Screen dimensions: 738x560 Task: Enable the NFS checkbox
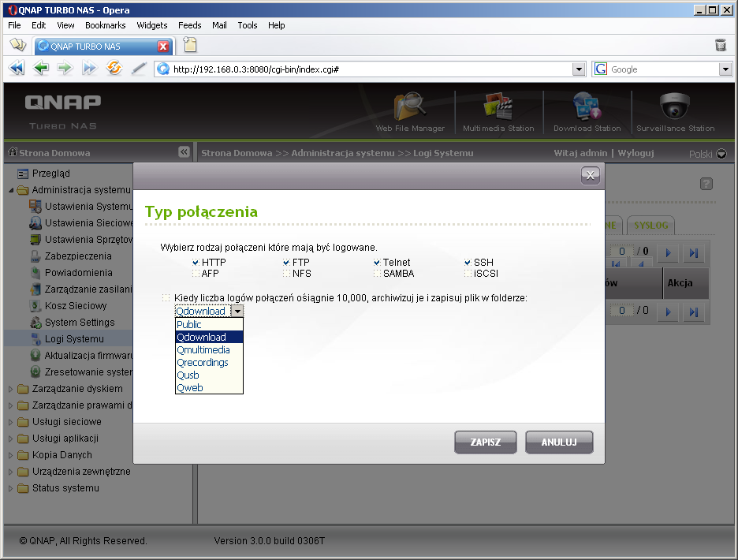click(x=286, y=273)
